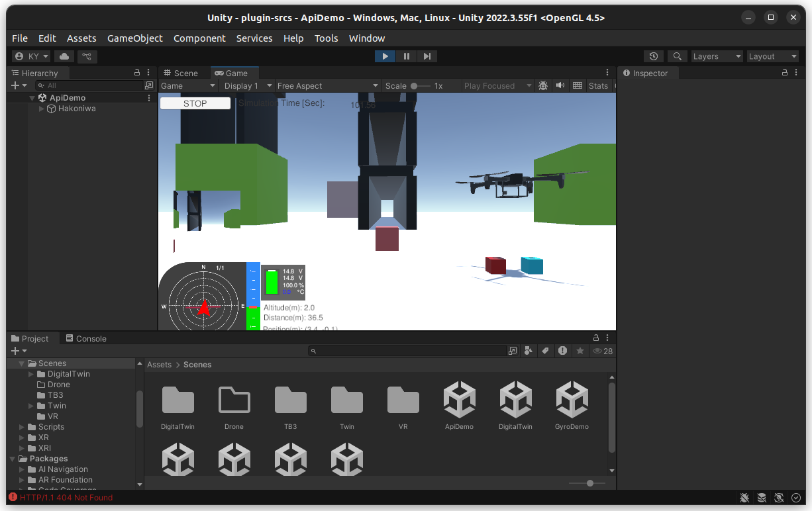Click search-by-import-log icon in Project panel

click(x=562, y=351)
